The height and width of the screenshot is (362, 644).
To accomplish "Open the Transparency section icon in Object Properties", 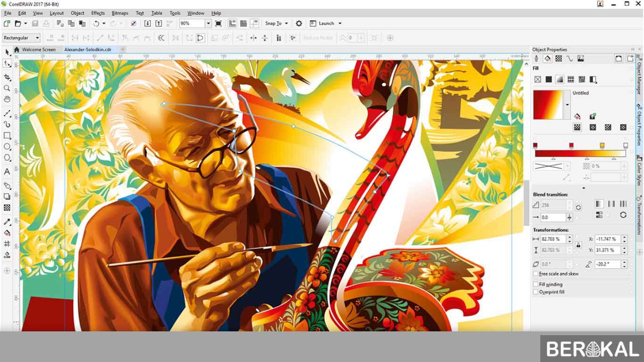I will [x=559, y=59].
